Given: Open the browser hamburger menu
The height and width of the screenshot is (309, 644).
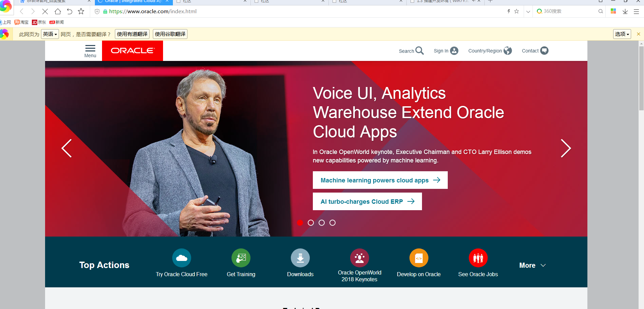Looking at the screenshot, I should (x=637, y=11).
